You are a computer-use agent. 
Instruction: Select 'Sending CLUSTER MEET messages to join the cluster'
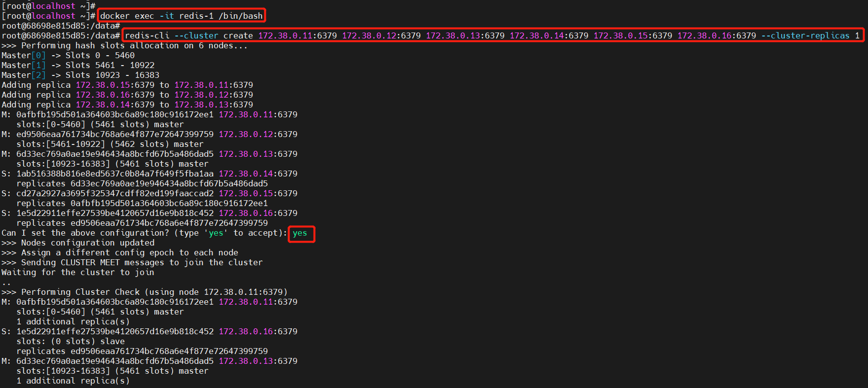pyautogui.click(x=142, y=262)
